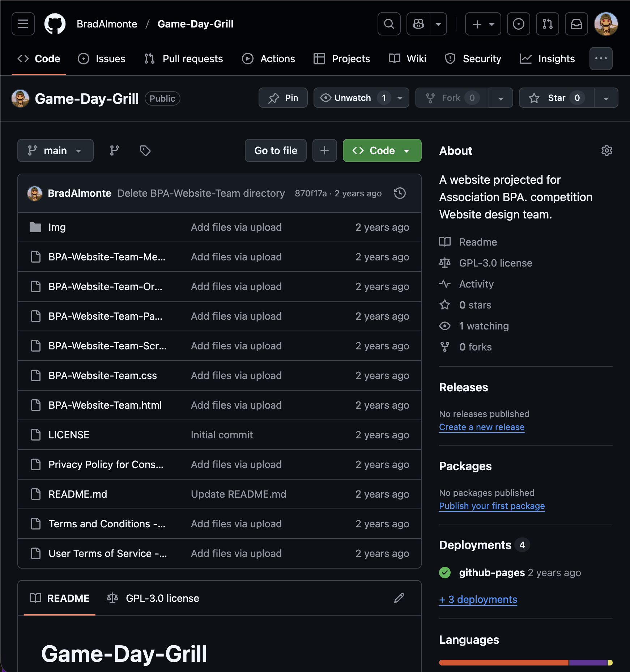View repository tags icon
Image resolution: width=630 pixels, height=672 pixels.
[145, 150]
